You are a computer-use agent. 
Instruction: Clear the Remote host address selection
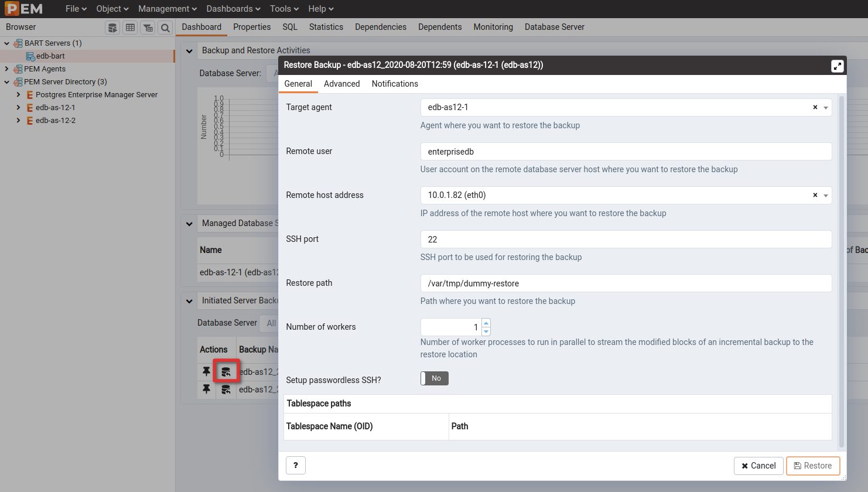coord(815,195)
